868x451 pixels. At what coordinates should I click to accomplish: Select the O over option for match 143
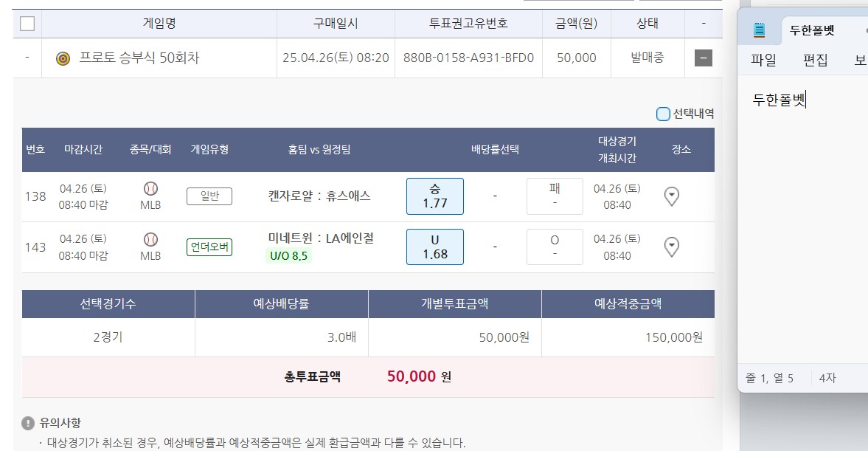pyautogui.click(x=555, y=247)
